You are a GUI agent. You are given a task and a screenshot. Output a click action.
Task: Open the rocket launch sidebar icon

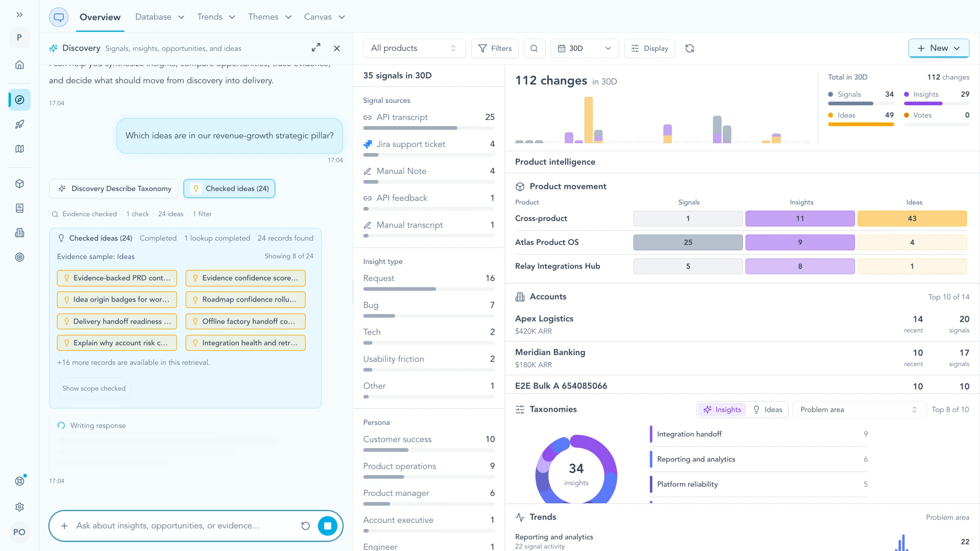pyautogui.click(x=19, y=124)
